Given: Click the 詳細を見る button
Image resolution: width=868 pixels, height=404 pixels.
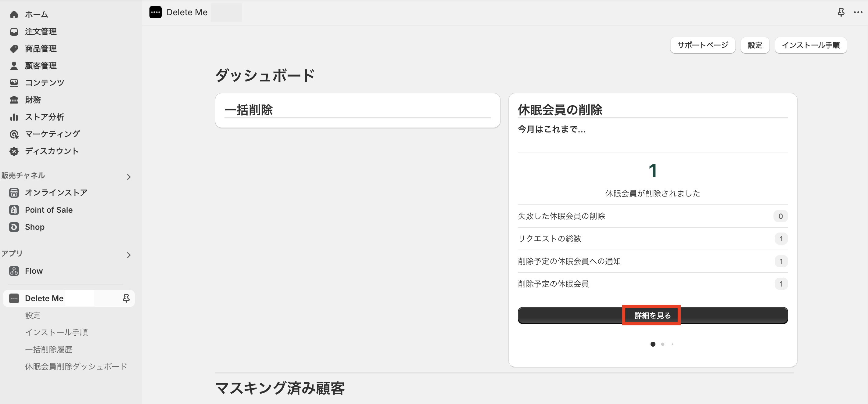Looking at the screenshot, I should (653, 315).
